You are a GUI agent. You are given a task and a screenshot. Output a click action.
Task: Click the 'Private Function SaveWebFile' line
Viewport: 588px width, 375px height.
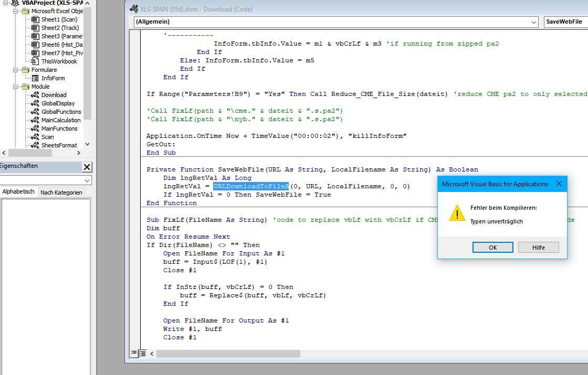coord(312,170)
